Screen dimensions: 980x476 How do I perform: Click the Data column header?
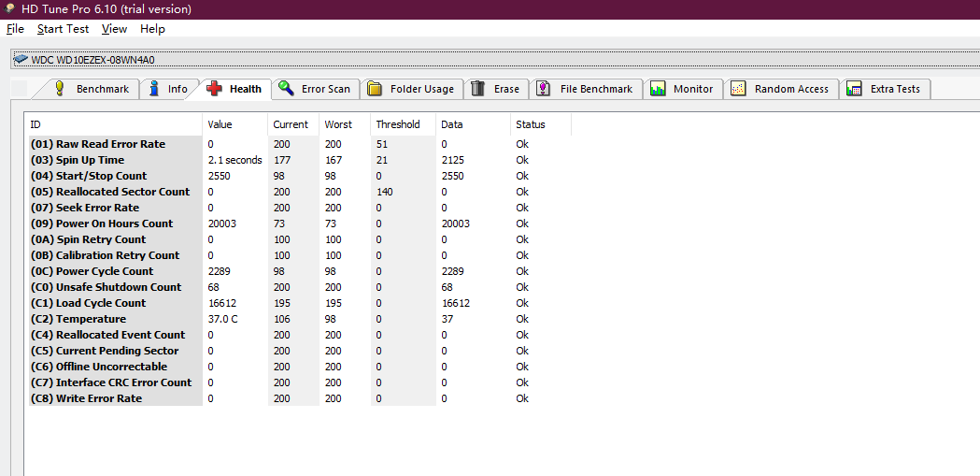tap(473, 124)
